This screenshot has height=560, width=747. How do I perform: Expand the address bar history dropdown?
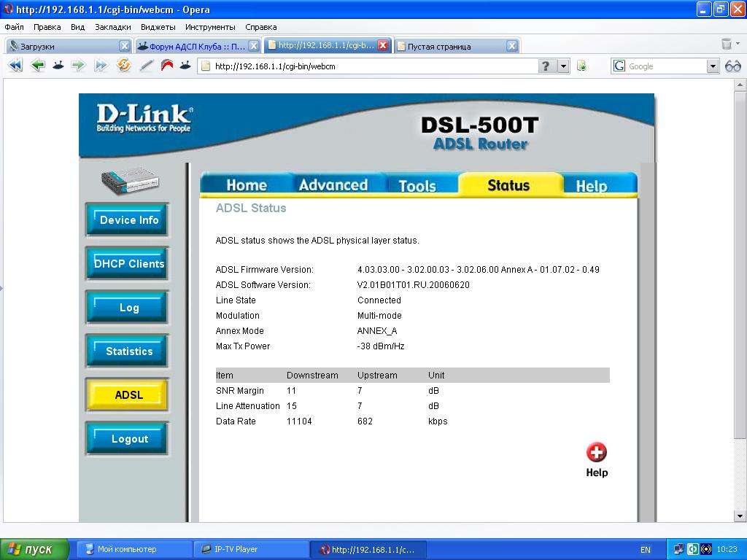click(x=563, y=66)
